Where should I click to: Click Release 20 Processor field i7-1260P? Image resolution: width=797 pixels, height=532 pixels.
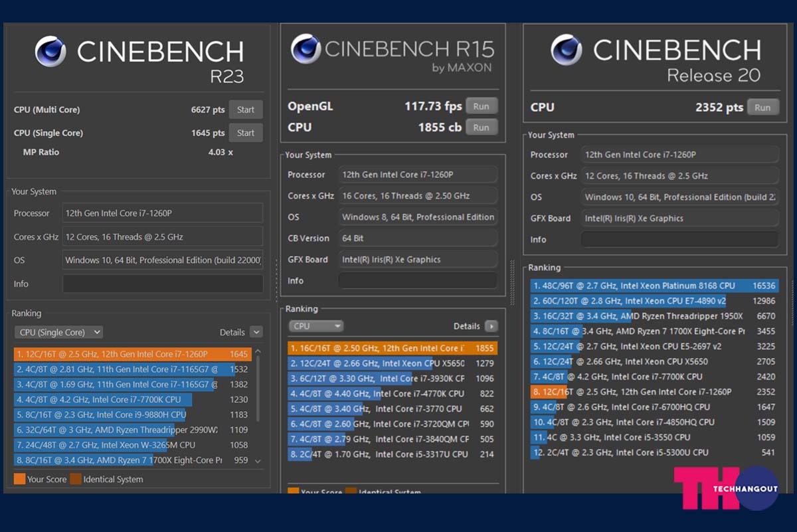coord(680,155)
